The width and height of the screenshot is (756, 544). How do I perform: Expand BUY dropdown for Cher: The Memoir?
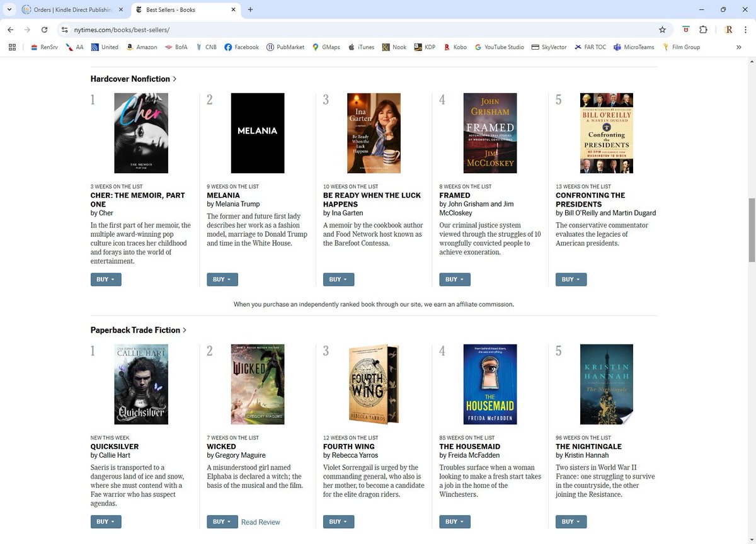pyautogui.click(x=106, y=280)
